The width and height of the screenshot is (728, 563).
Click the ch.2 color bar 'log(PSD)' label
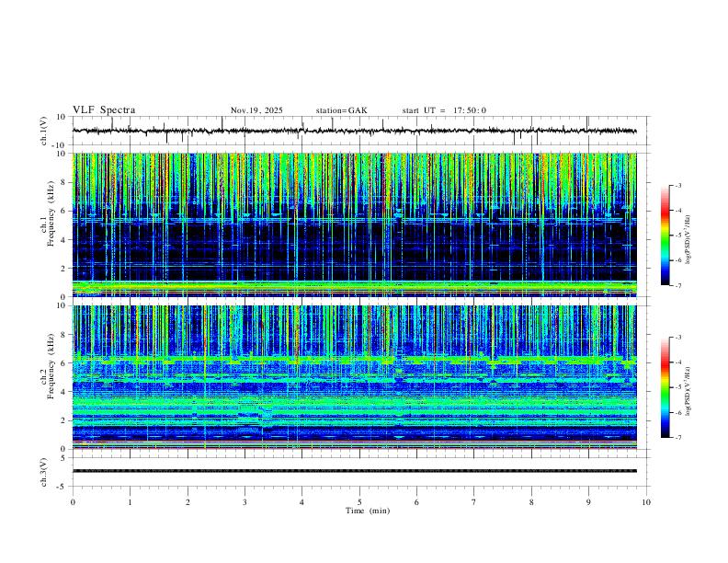click(688, 392)
